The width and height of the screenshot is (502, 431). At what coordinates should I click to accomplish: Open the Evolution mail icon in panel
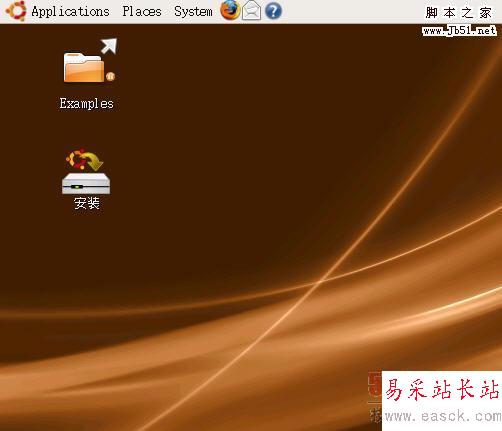251,11
